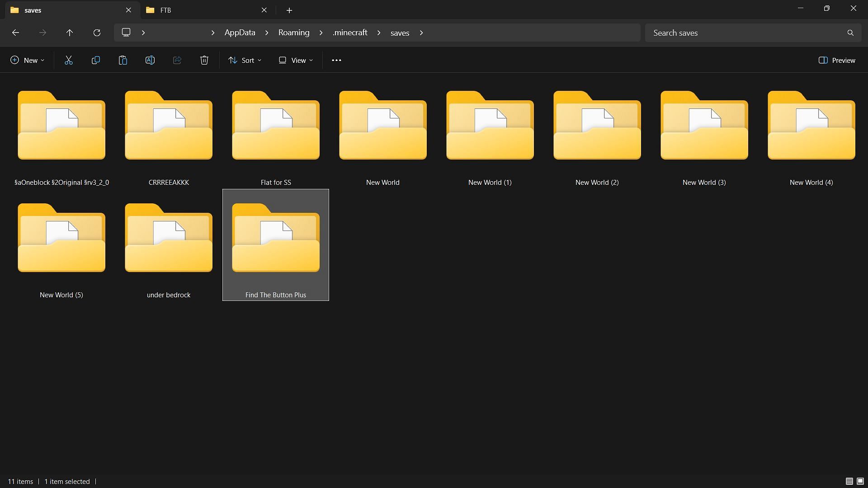The image size is (868, 488).
Task: Select the saves breadcrumb path item
Action: pos(400,32)
